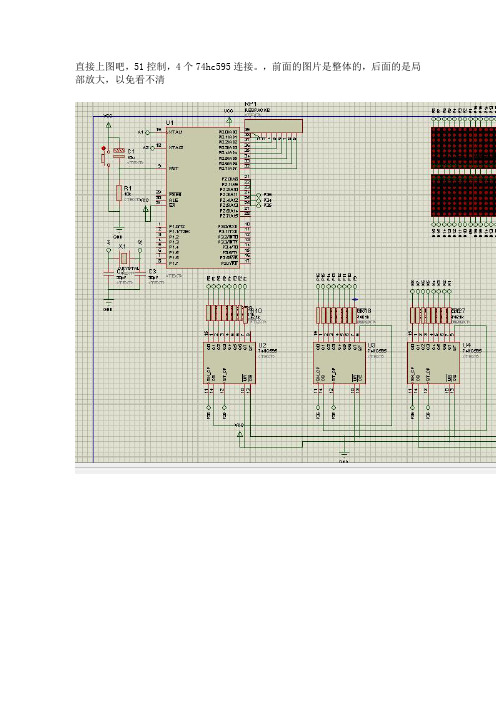Select the U4 74HC595 shift register
The height and width of the screenshot is (702, 496).
(x=433, y=363)
